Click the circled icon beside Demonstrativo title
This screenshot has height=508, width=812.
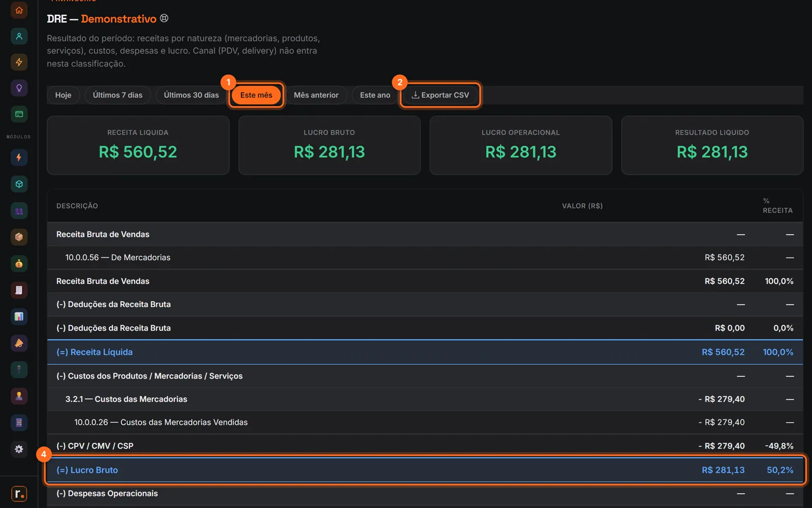click(x=164, y=18)
